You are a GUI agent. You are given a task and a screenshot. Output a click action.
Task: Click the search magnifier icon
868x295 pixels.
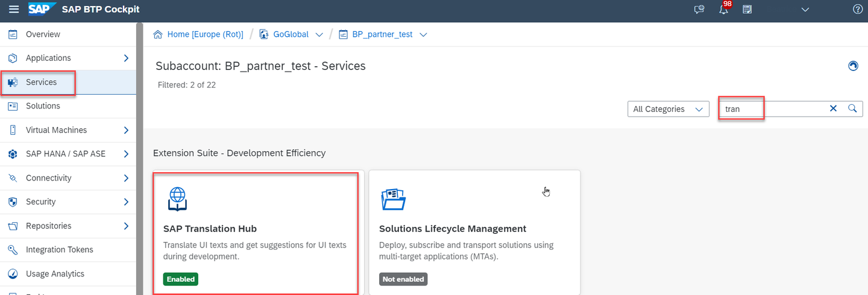click(852, 108)
